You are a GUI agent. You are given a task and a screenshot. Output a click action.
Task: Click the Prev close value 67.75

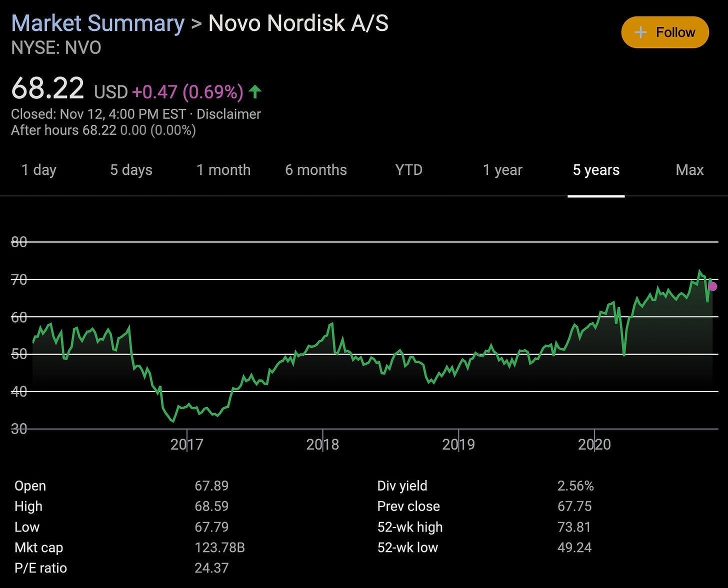pyautogui.click(x=574, y=506)
